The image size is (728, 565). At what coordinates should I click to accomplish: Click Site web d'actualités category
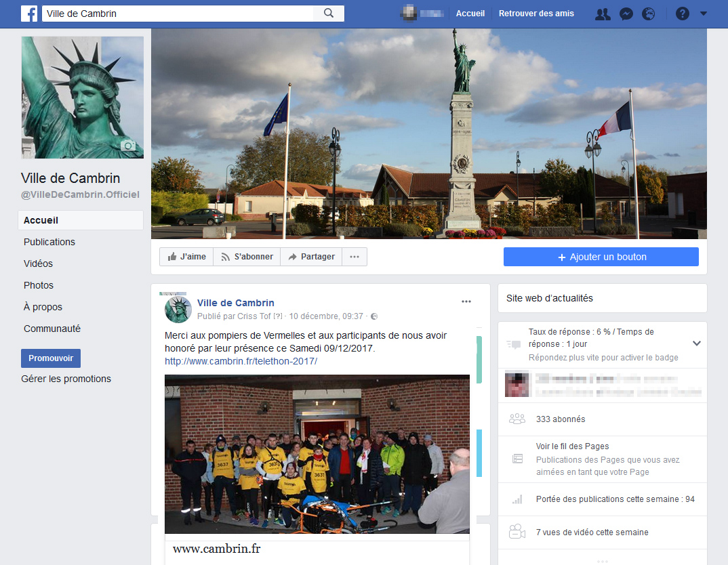click(550, 298)
